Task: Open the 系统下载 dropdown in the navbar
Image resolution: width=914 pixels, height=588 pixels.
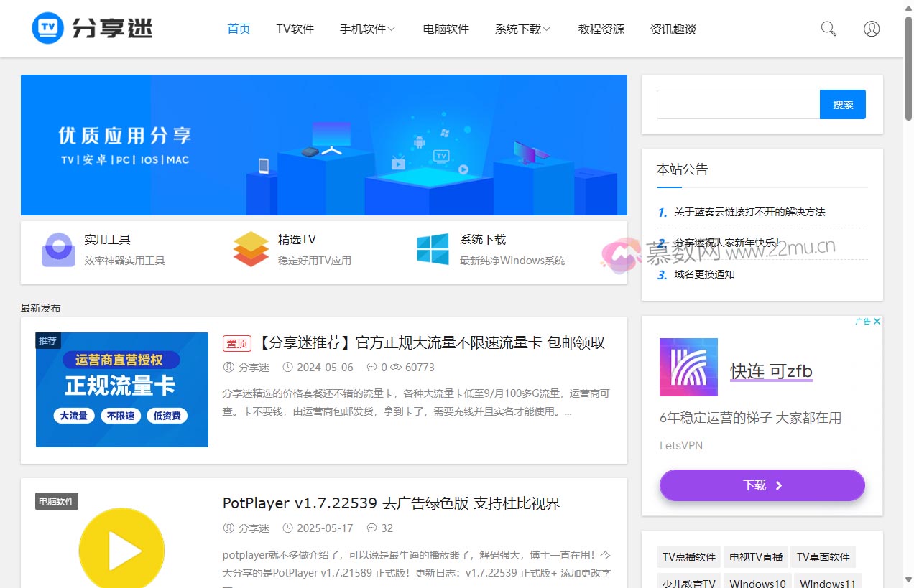Action: [522, 29]
